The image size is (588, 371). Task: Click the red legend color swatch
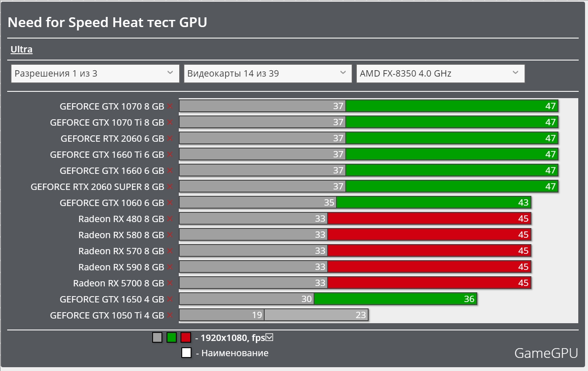(186, 338)
